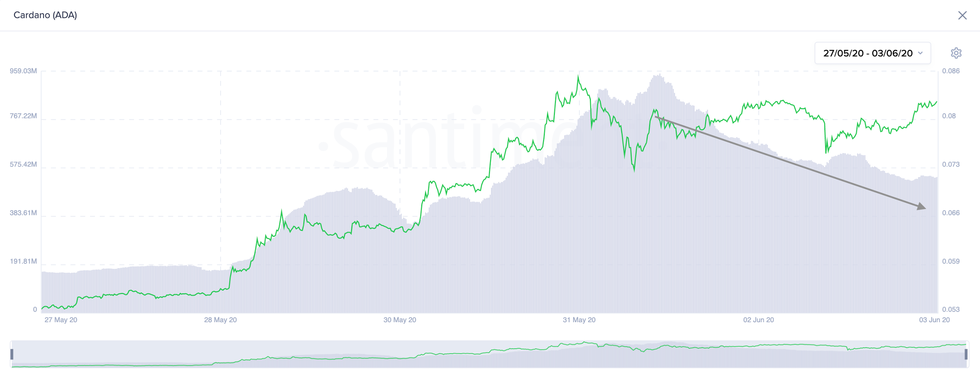The width and height of the screenshot is (980, 378).
Task: Click the 27 May 20 x-axis label
Action: [61, 320]
